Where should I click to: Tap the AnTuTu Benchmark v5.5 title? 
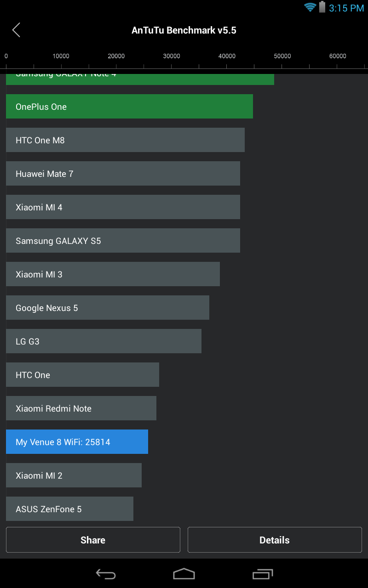click(184, 30)
